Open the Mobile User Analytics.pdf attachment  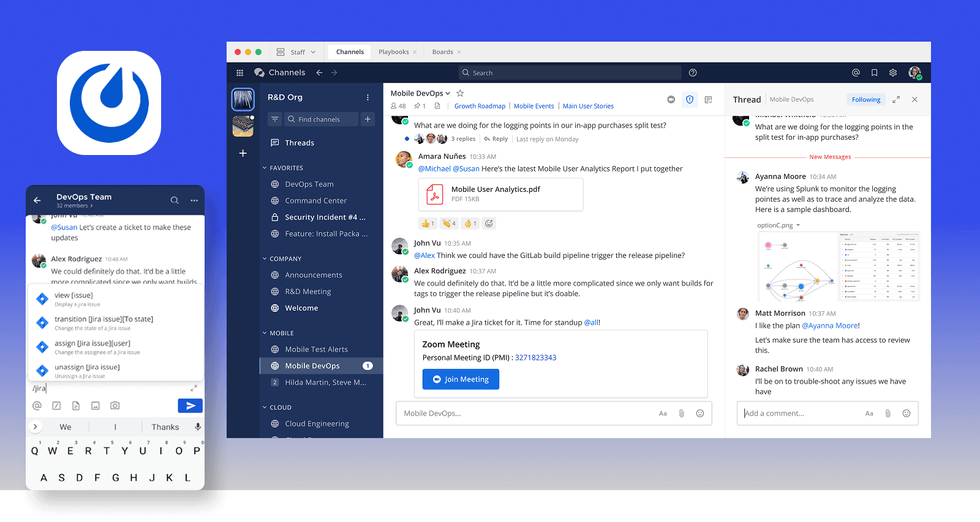pos(500,194)
